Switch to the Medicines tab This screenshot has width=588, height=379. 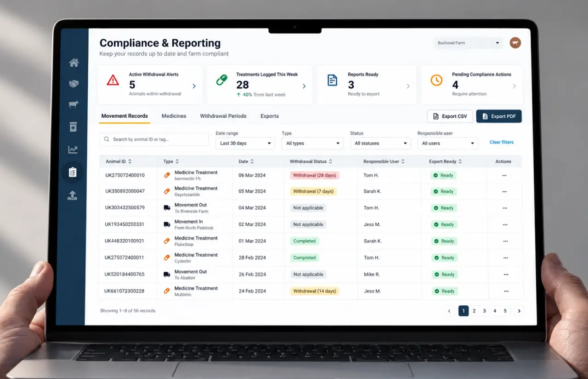click(x=174, y=116)
